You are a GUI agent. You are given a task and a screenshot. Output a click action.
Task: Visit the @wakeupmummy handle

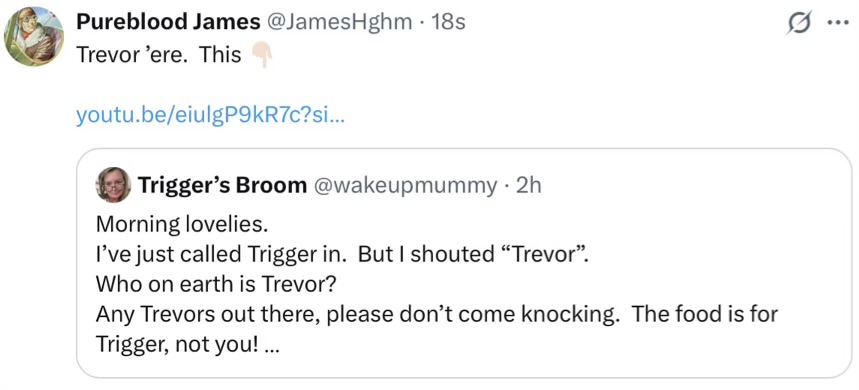(405, 186)
